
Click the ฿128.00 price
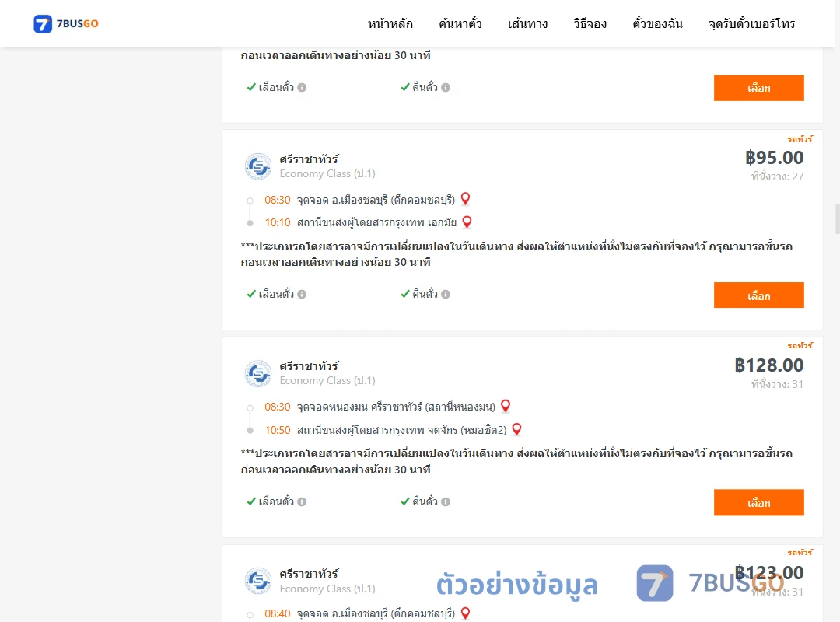(768, 365)
